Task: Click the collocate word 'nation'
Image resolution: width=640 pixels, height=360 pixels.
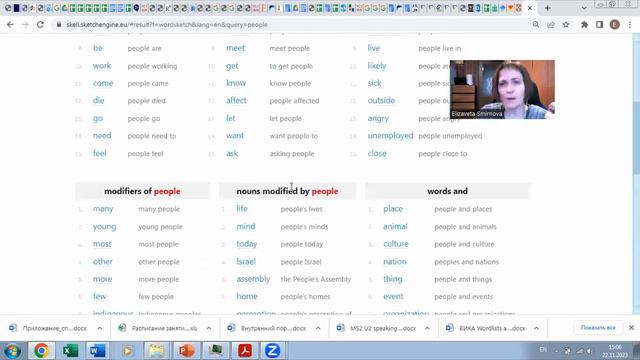Action: 395,262
